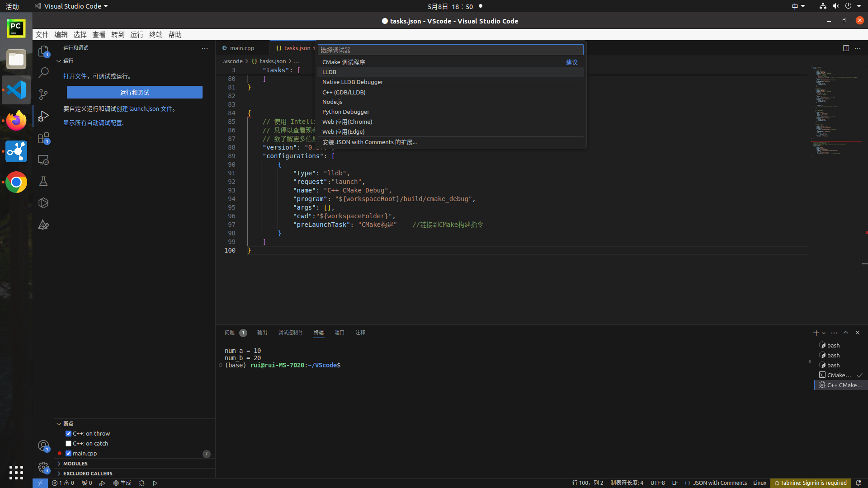Start the CMake 生成 build from status bar
This screenshot has width=868, height=488.
click(122, 483)
